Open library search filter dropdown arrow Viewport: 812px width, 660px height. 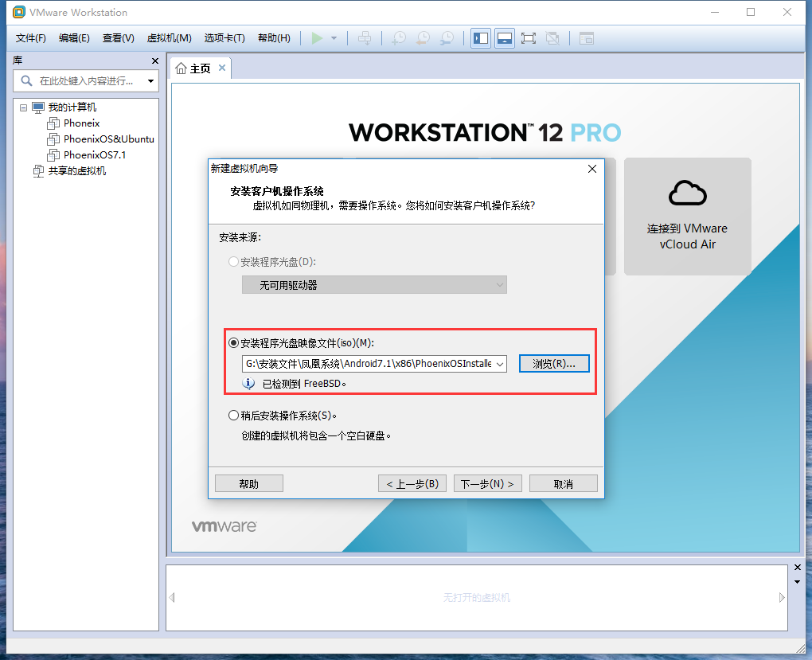[x=150, y=81]
